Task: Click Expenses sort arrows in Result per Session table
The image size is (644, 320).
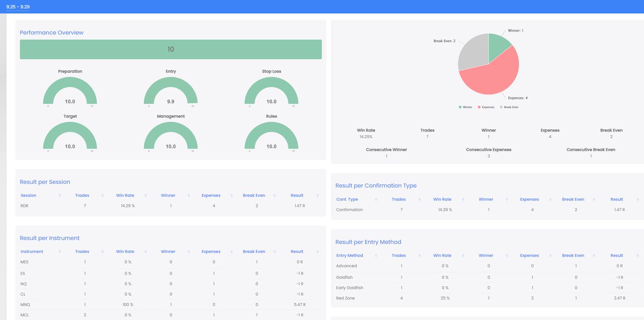Action: [x=231, y=195]
